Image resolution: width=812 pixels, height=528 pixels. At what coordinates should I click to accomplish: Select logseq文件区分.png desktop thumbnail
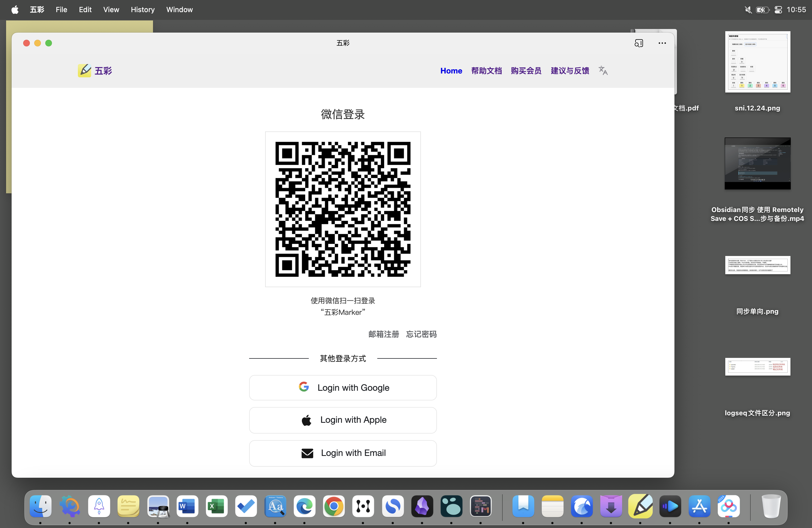(x=757, y=367)
